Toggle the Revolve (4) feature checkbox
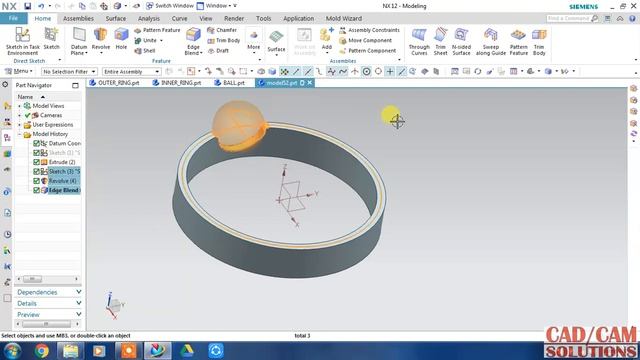 coord(36,181)
